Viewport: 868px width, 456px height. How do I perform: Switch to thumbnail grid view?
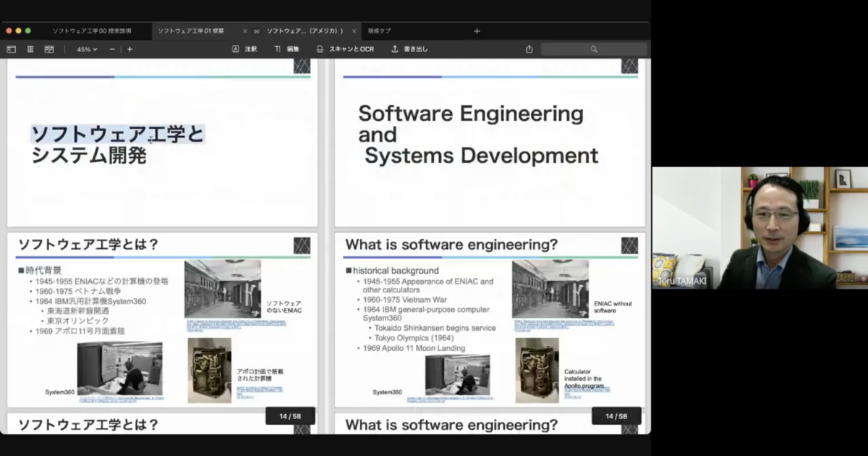tap(30, 49)
